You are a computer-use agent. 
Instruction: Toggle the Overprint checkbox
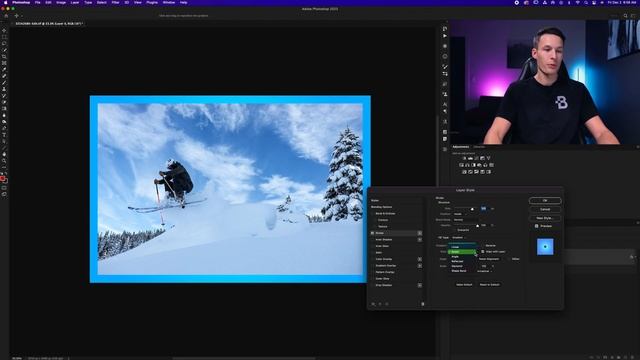[x=455, y=230]
